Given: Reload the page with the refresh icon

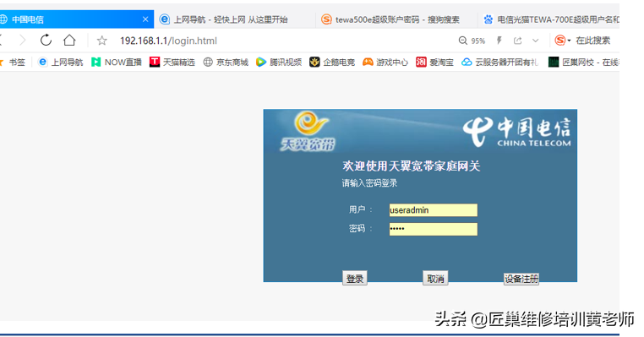Looking at the screenshot, I should click(x=46, y=41).
